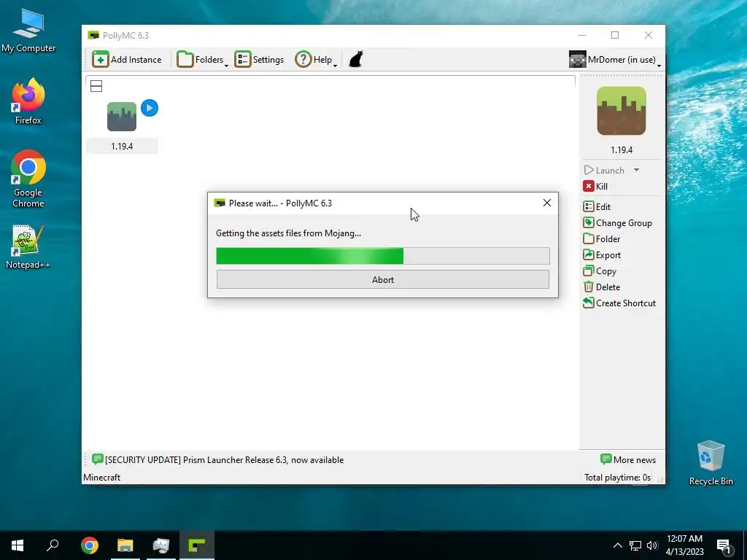This screenshot has width=747, height=560.
Task: Click the black cat icon in toolbar
Action: pyautogui.click(x=356, y=60)
